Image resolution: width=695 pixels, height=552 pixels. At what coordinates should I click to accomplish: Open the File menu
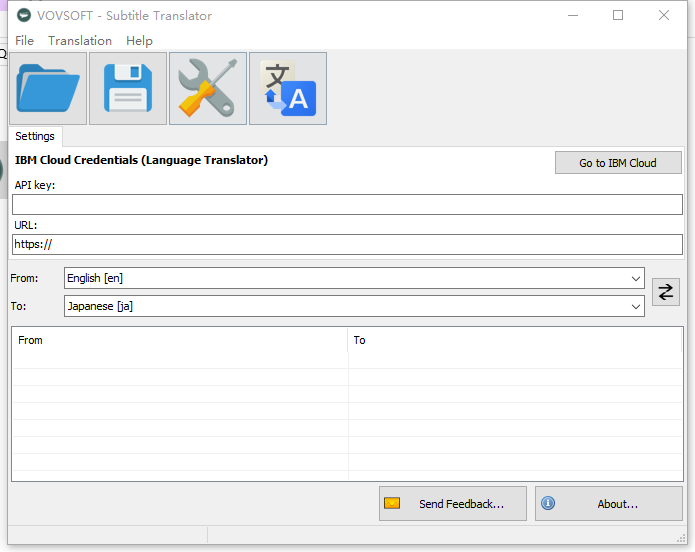click(24, 40)
